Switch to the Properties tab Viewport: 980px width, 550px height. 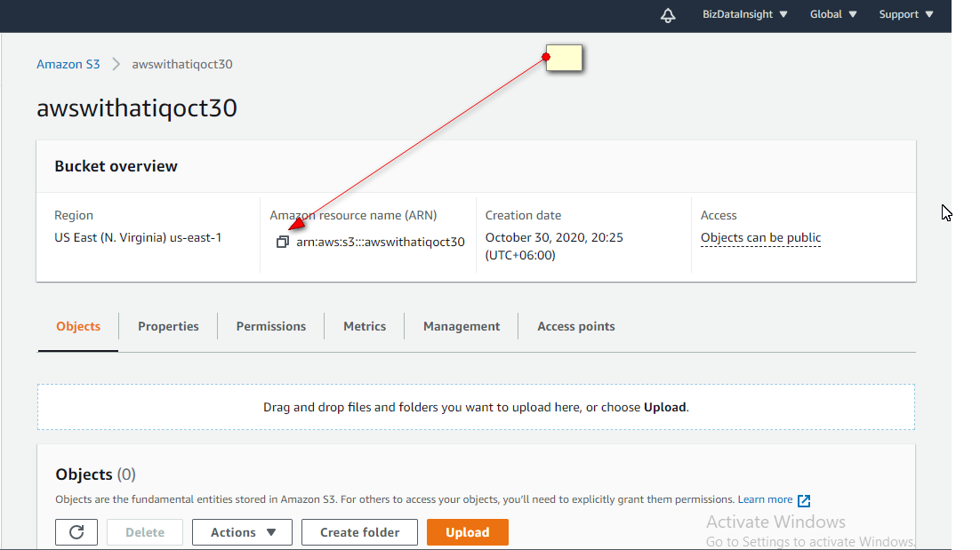click(x=168, y=326)
